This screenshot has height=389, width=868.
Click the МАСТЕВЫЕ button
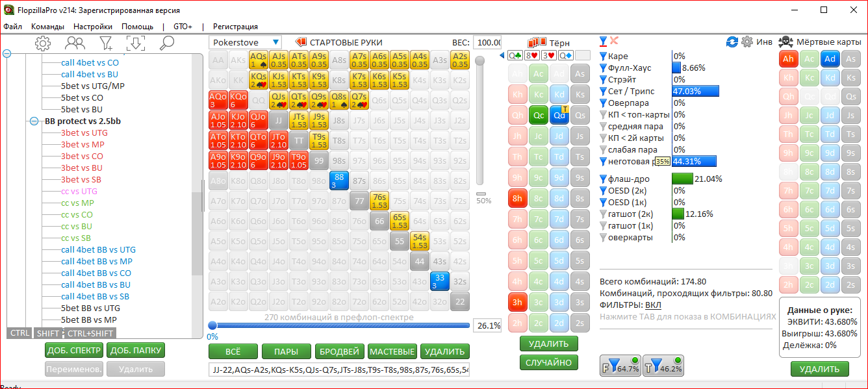[392, 351]
